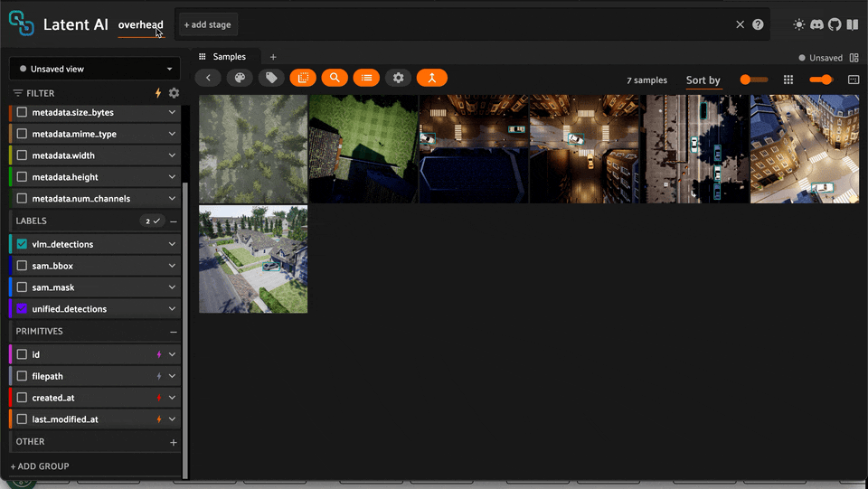868x489 pixels.
Task: Click the caption icon at toolbar right end
Action: 854,80
